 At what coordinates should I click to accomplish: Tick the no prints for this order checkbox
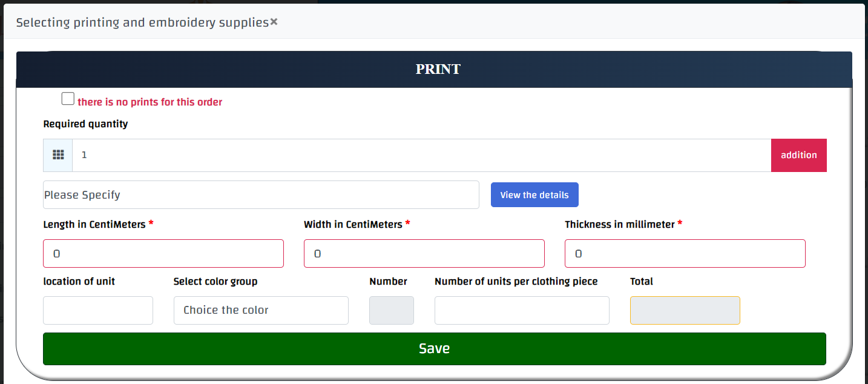click(x=68, y=99)
